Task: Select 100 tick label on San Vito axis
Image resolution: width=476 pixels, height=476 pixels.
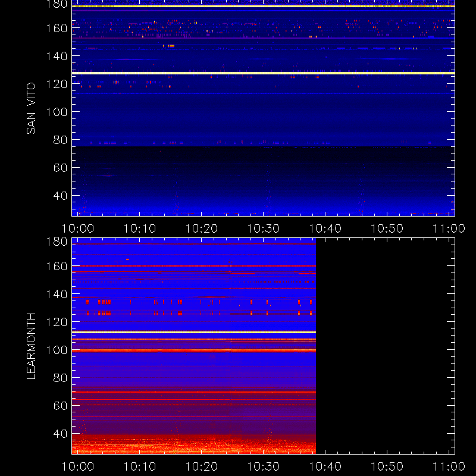Action: click(57, 112)
